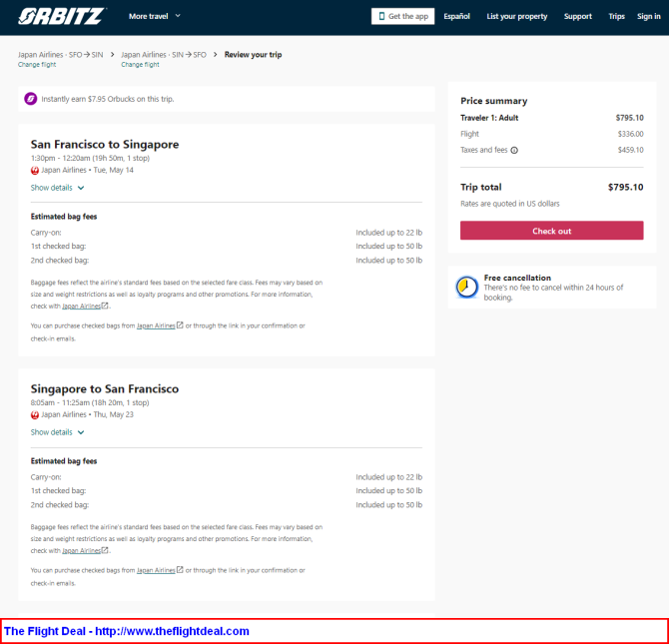Open 'check with Japan Airlines' link in first bag fees
Image resolution: width=669 pixels, height=644 pixels.
85,306
